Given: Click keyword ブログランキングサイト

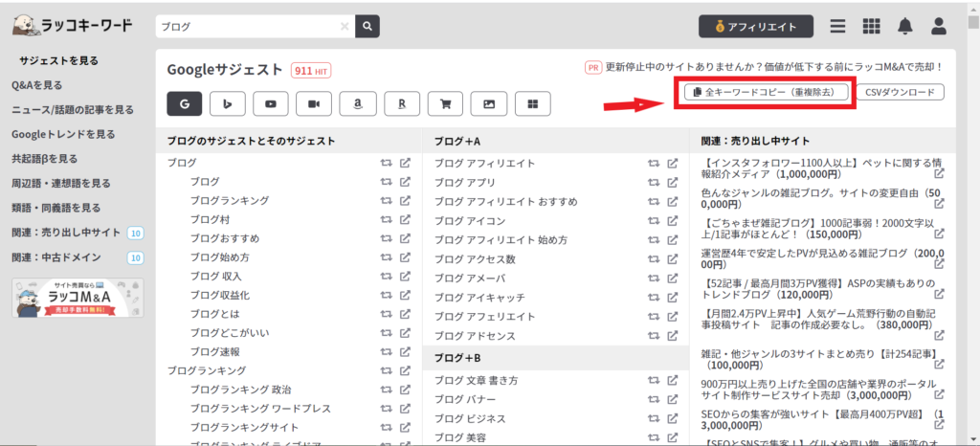Looking at the screenshot, I should 244,427.
